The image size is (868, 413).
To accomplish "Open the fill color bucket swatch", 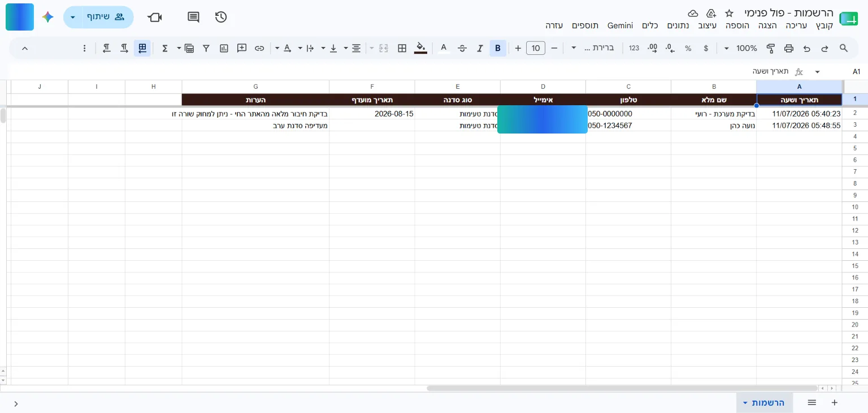I will coord(420,49).
